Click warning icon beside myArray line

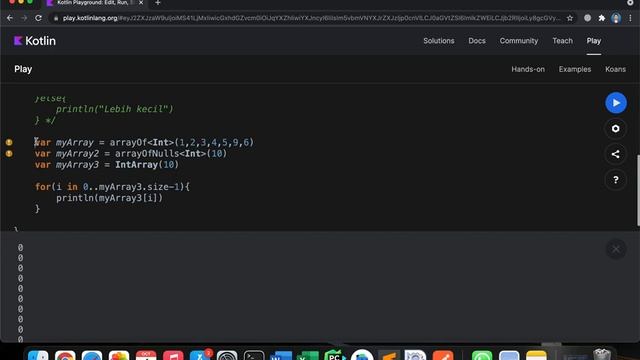tap(9, 142)
